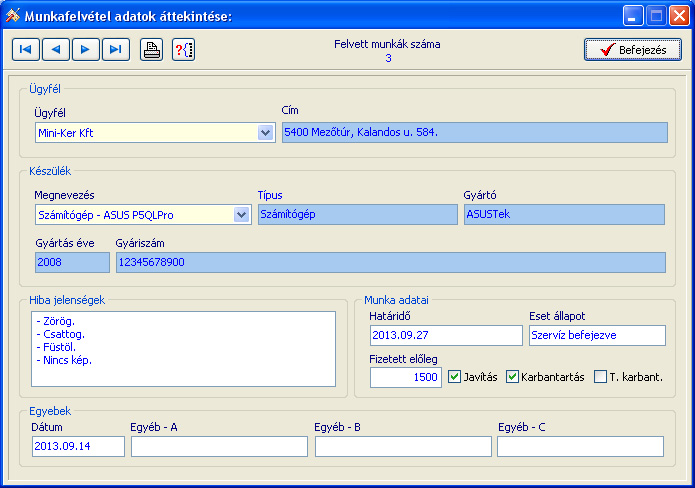
Task: Click the Gyártó field showing ASUSTek
Action: (564, 215)
